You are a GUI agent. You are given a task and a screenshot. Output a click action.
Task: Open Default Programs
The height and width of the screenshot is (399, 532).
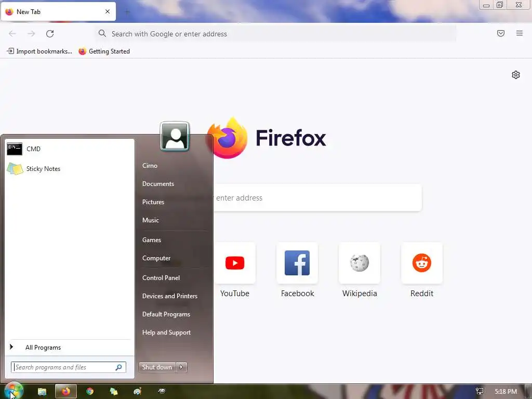pyautogui.click(x=166, y=314)
